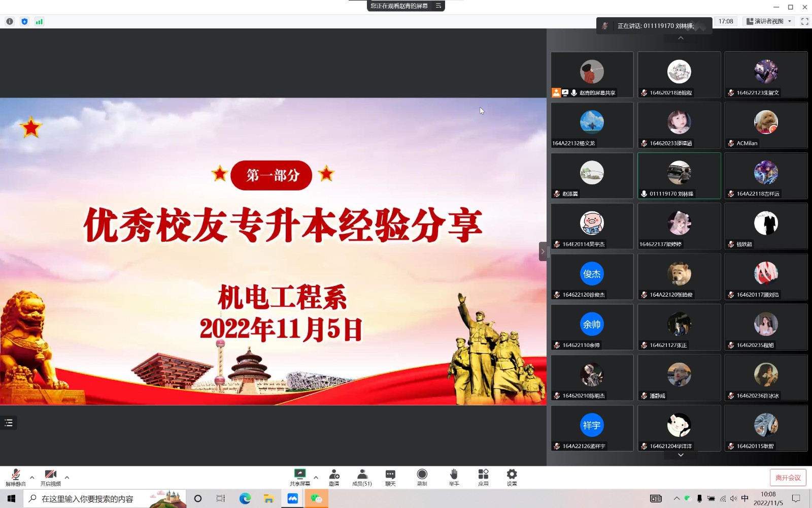Open the list icon below shared screen
The height and width of the screenshot is (508, 812).
(x=9, y=423)
